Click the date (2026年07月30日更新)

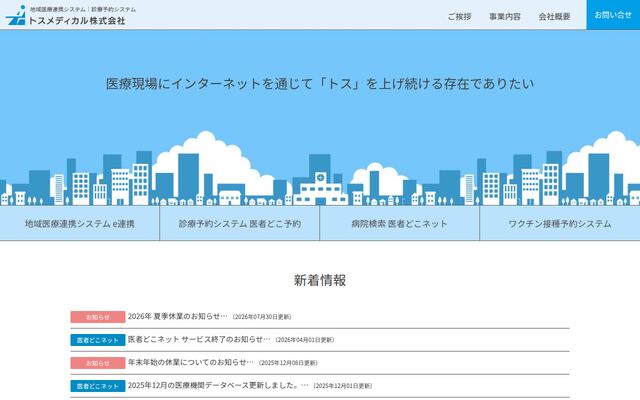pyautogui.click(x=262, y=317)
